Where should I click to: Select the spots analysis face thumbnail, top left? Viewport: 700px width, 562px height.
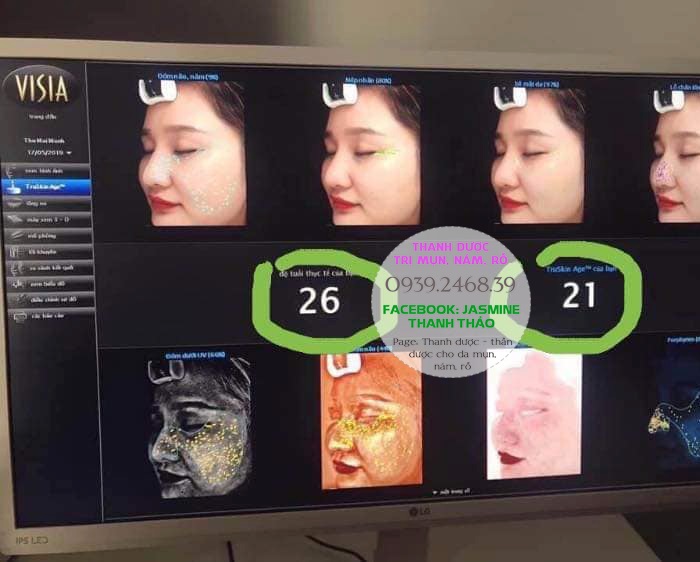click(190, 150)
